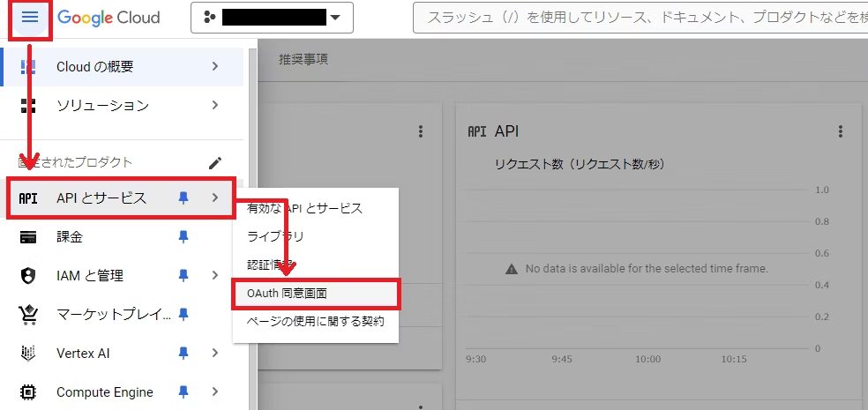Click 10:15 chart axis label

pyautogui.click(x=734, y=359)
